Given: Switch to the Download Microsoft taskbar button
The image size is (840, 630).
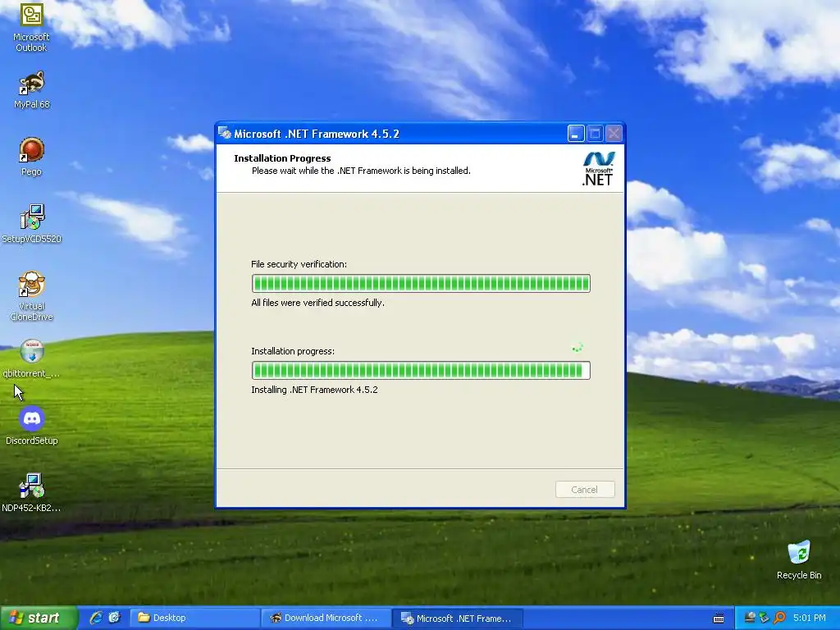Looking at the screenshot, I should (326, 618).
